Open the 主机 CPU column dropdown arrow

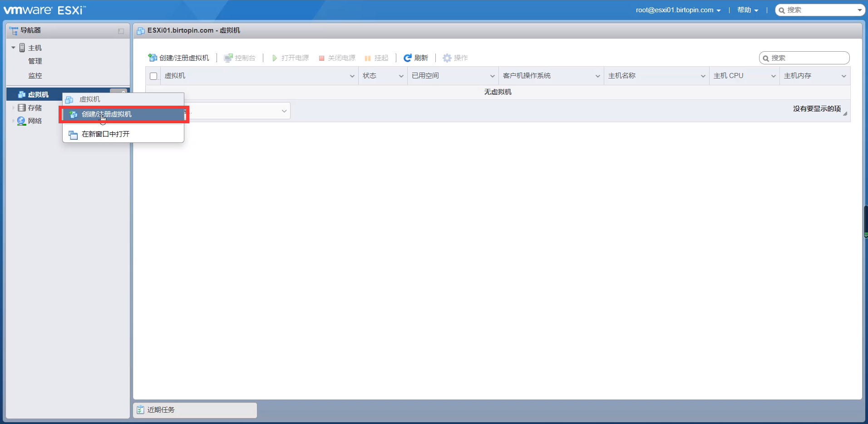click(x=773, y=76)
